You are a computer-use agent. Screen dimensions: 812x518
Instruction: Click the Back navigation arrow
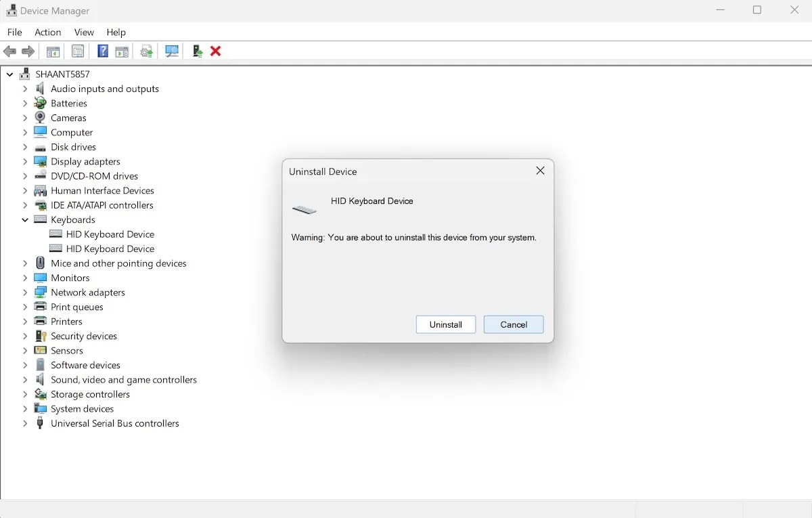(x=9, y=51)
